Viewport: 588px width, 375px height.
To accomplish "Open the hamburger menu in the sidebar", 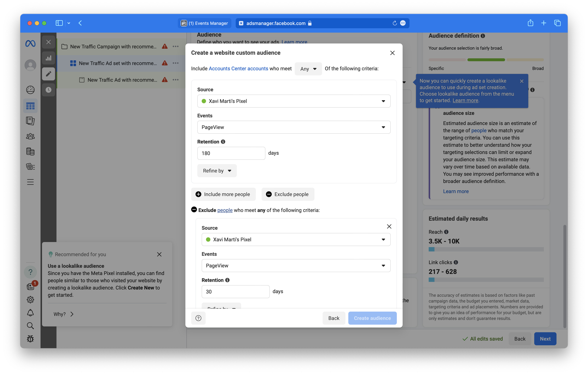I will tap(30, 182).
